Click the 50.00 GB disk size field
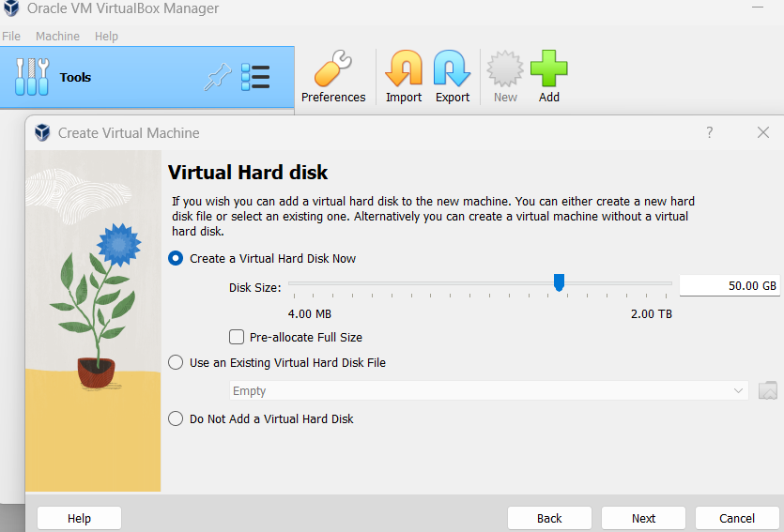 pyautogui.click(x=730, y=286)
